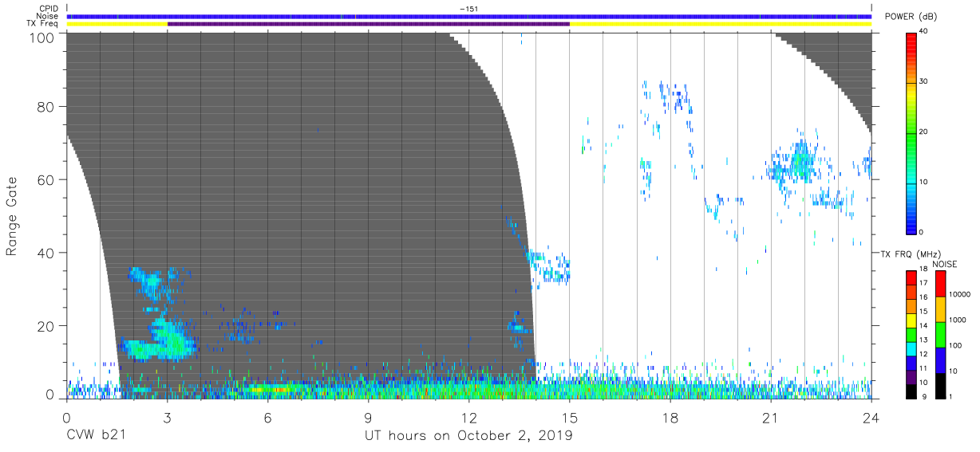Select the cyan 12-13 MHz TX FRQ swatch
Image resolution: width=980 pixels, height=452 pixels.
tap(911, 348)
